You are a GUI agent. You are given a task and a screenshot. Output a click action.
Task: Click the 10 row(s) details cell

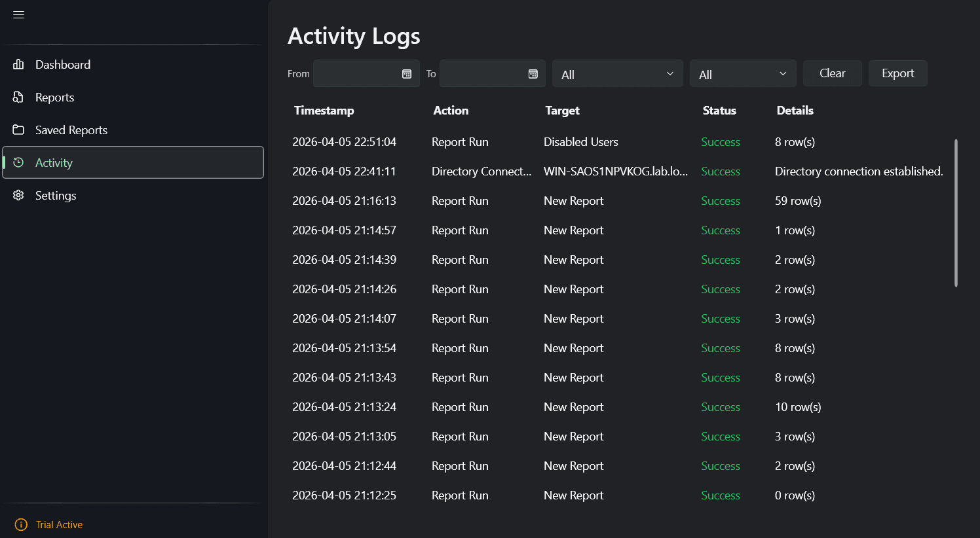(798, 406)
